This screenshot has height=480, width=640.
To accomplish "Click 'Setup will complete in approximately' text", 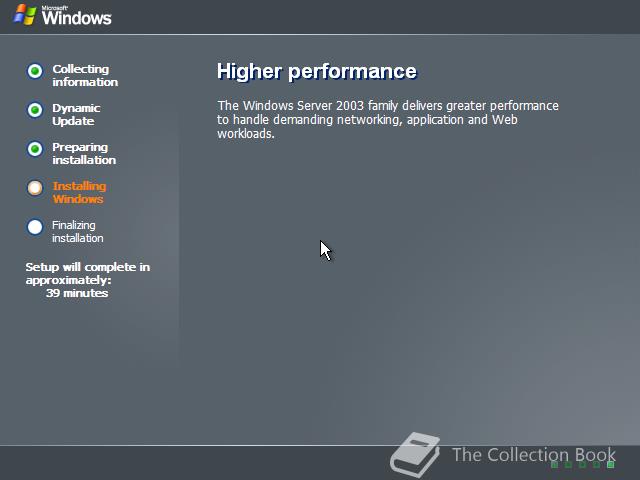I will click(88, 273).
